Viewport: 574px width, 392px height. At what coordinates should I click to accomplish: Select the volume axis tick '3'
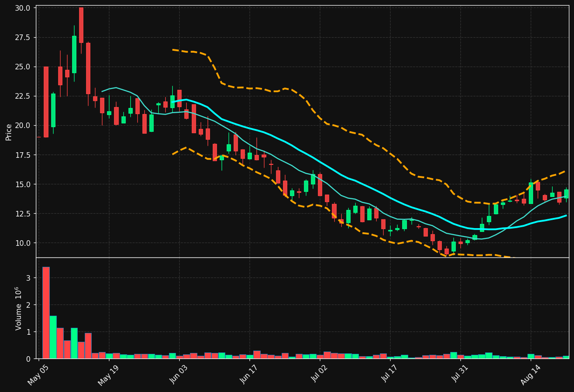[x=28, y=278]
